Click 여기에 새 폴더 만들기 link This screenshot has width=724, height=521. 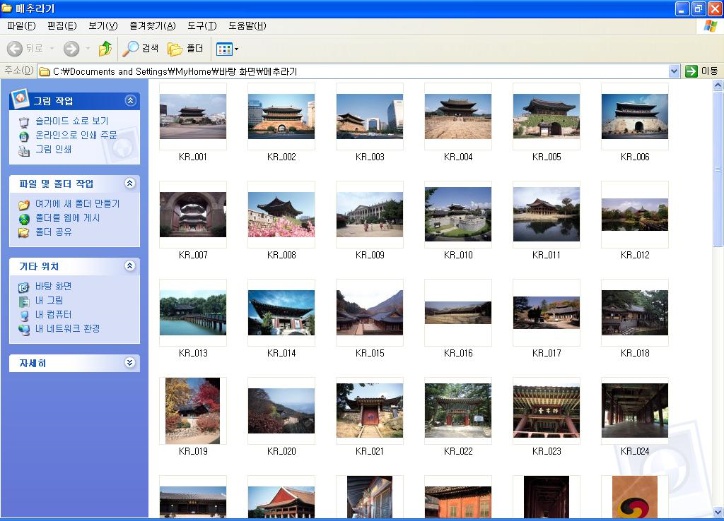pos(77,204)
